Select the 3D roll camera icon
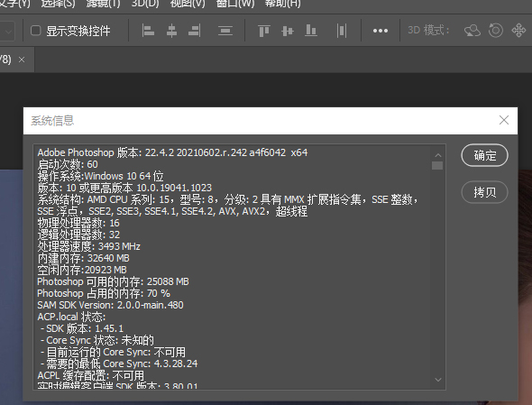532x405 pixels. click(496, 31)
